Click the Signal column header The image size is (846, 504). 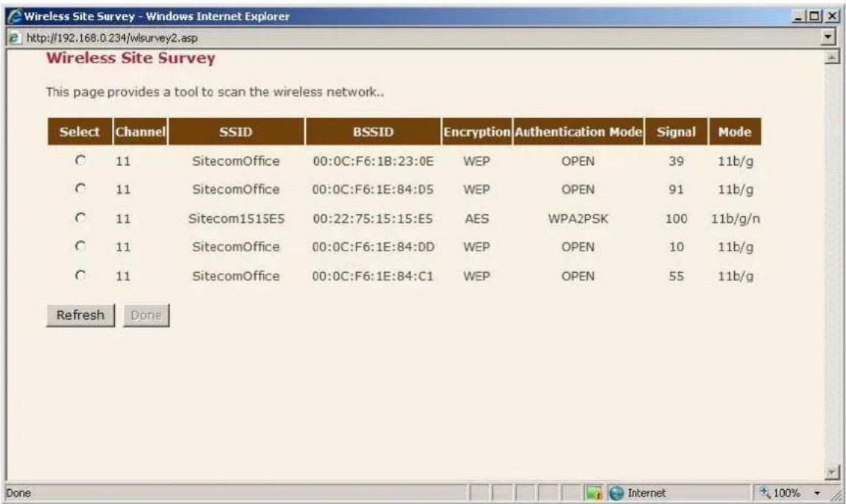tap(676, 131)
